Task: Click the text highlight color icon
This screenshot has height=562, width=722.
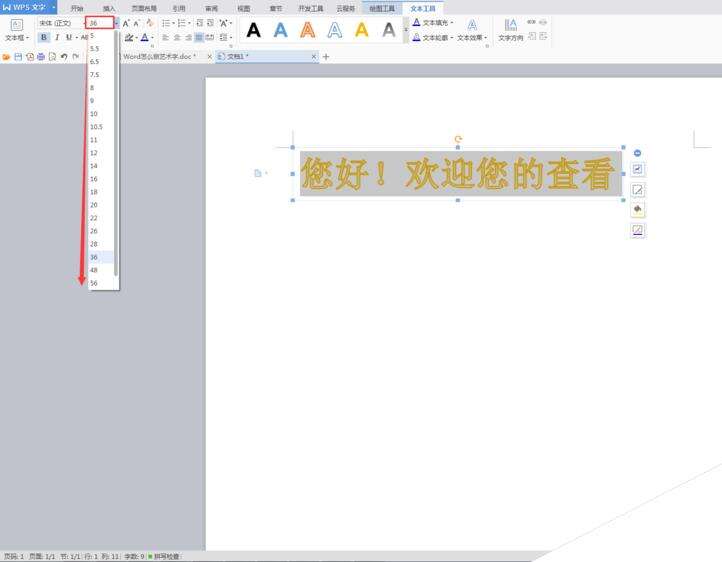Action: pos(129,38)
